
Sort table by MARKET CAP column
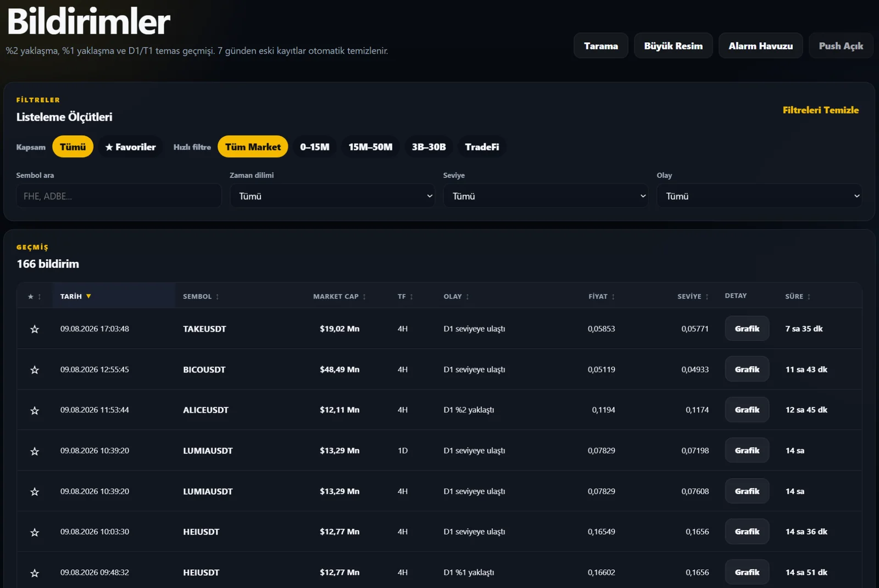click(x=340, y=296)
